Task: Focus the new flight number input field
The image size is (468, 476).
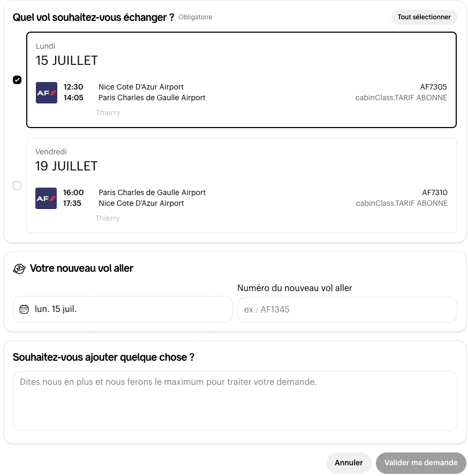Action: (347, 310)
